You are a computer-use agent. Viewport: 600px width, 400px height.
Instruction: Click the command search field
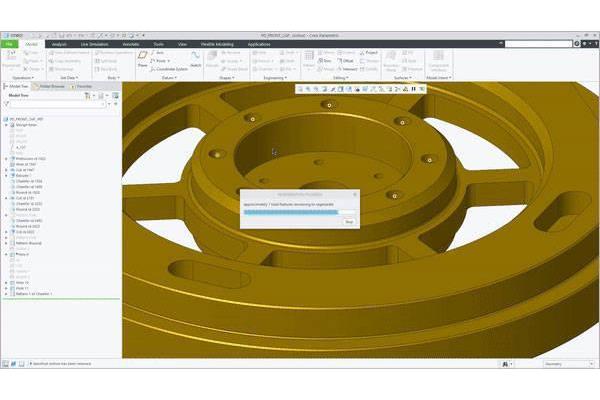(x=538, y=44)
